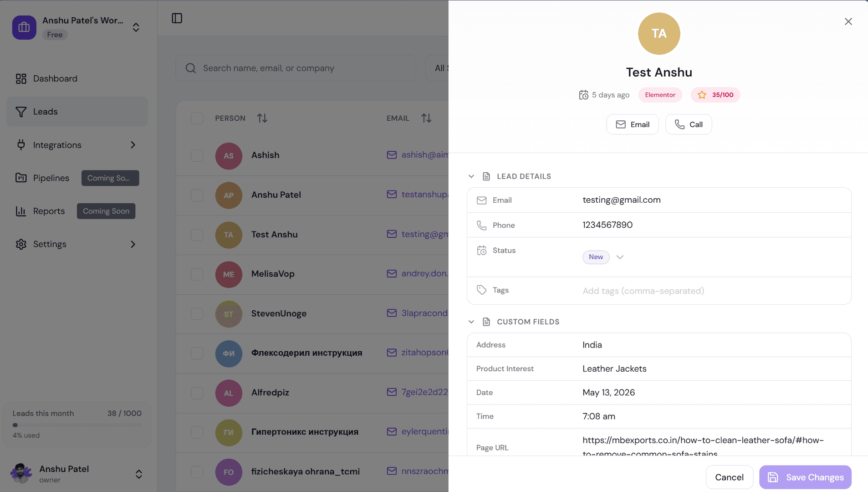Click the Dashboard grid icon
This screenshot has width=868, height=492.
click(21, 79)
